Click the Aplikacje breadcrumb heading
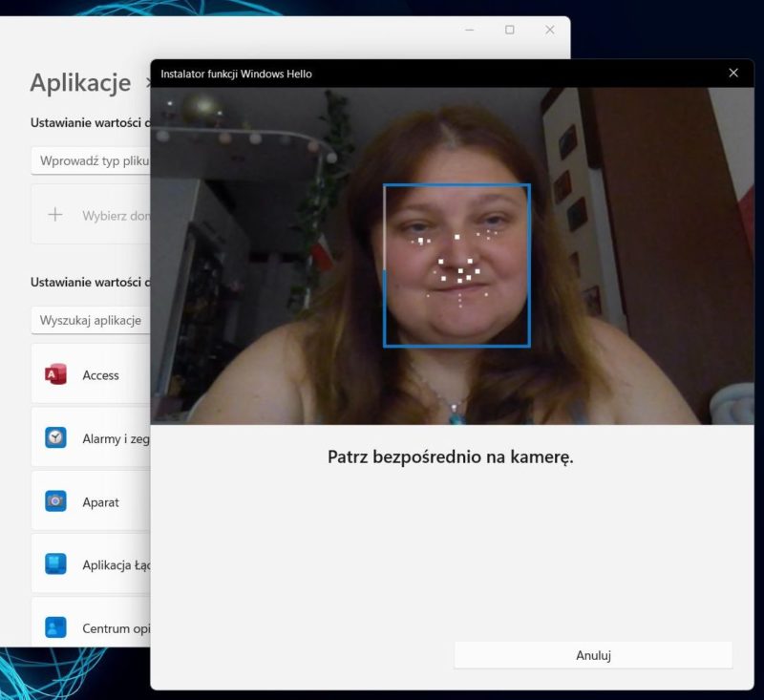This screenshot has width=764, height=700. pyautogui.click(x=80, y=82)
